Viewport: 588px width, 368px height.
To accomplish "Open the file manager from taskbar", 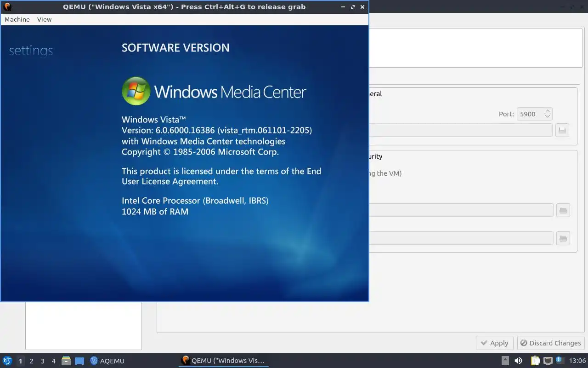I will 66,361.
